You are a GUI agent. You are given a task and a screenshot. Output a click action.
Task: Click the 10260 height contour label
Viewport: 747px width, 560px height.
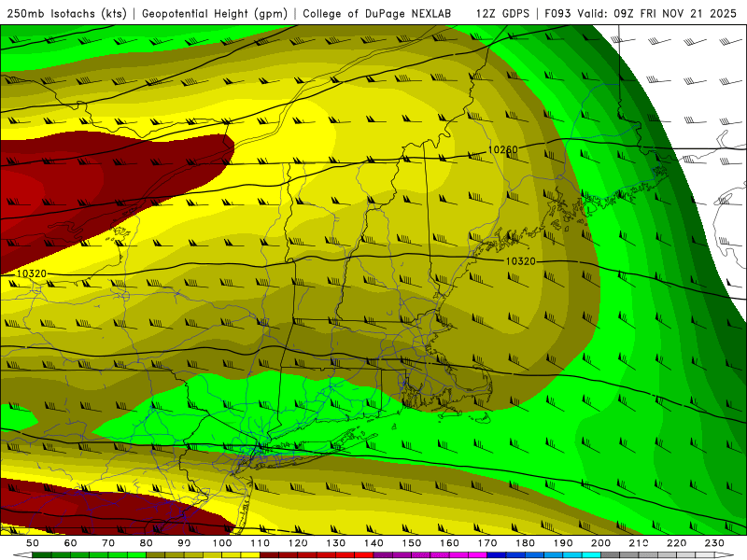point(502,150)
